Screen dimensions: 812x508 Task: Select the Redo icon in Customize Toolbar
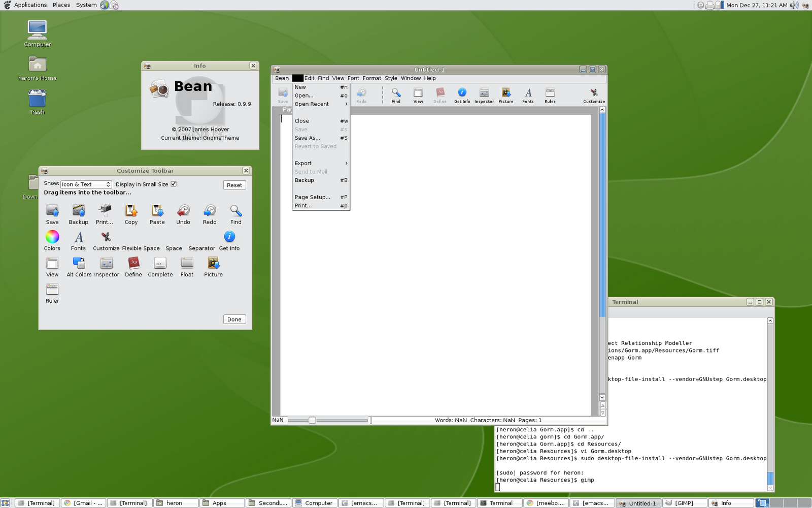coord(210,210)
